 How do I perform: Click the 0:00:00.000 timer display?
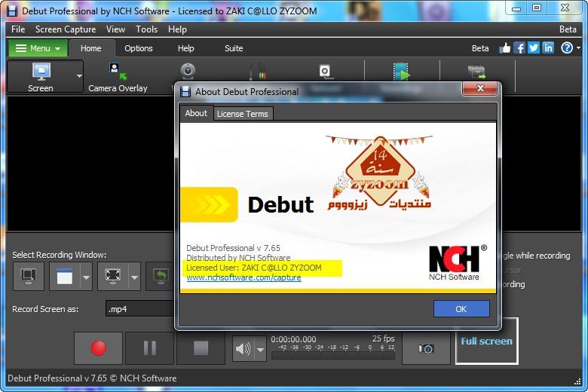click(x=294, y=339)
